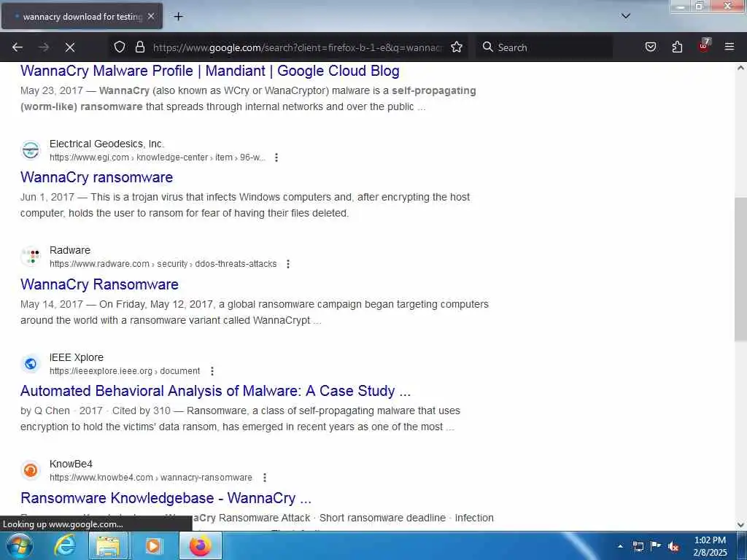
Task: Click the Electrical Geodesics site favicon
Action: (31, 150)
